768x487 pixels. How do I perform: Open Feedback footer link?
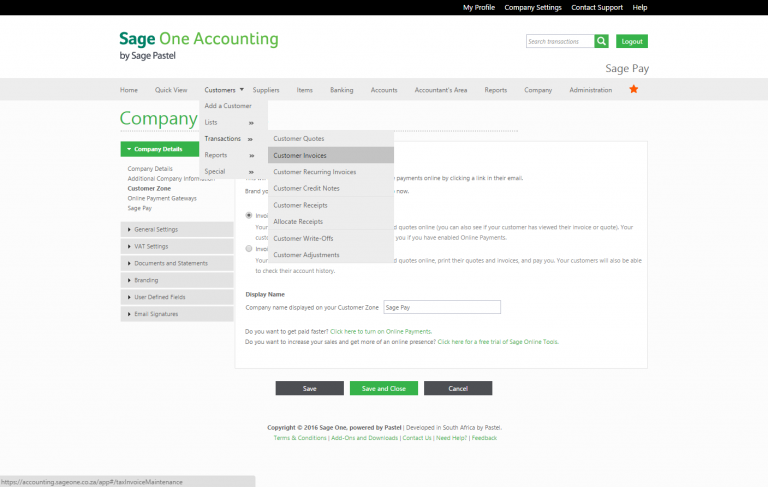click(484, 438)
